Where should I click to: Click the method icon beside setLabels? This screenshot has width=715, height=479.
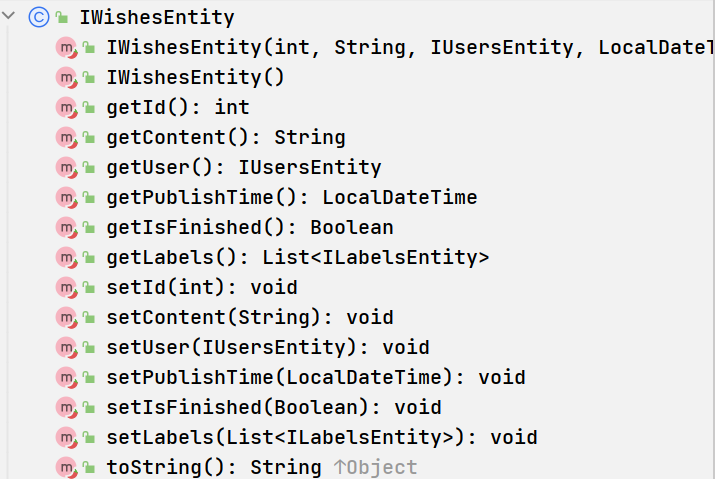tap(67, 438)
